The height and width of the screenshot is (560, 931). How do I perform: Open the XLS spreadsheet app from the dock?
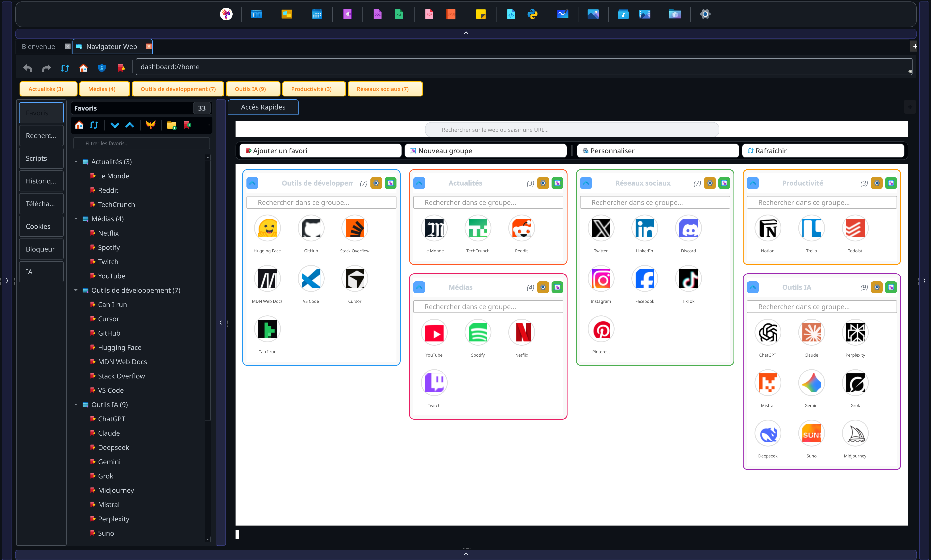(x=399, y=14)
